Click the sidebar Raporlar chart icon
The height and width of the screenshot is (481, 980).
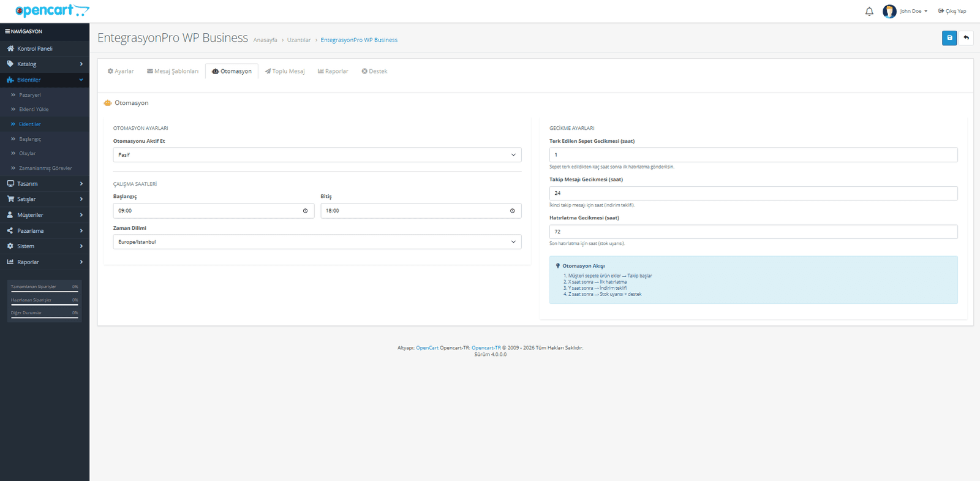point(10,262)
